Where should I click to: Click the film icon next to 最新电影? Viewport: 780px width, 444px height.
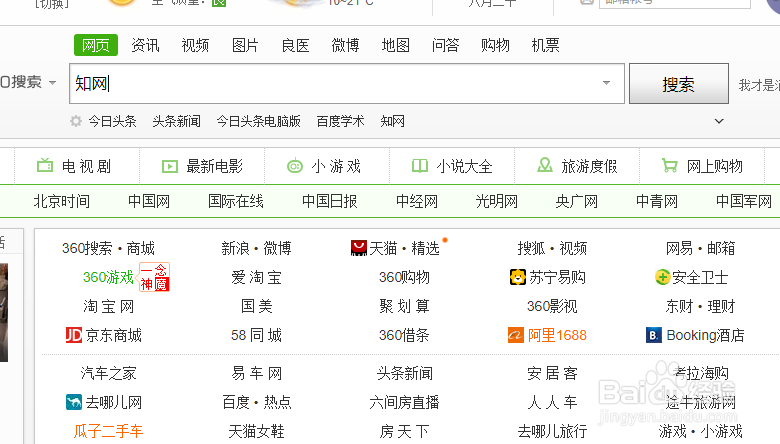click(x=170, y=166)
